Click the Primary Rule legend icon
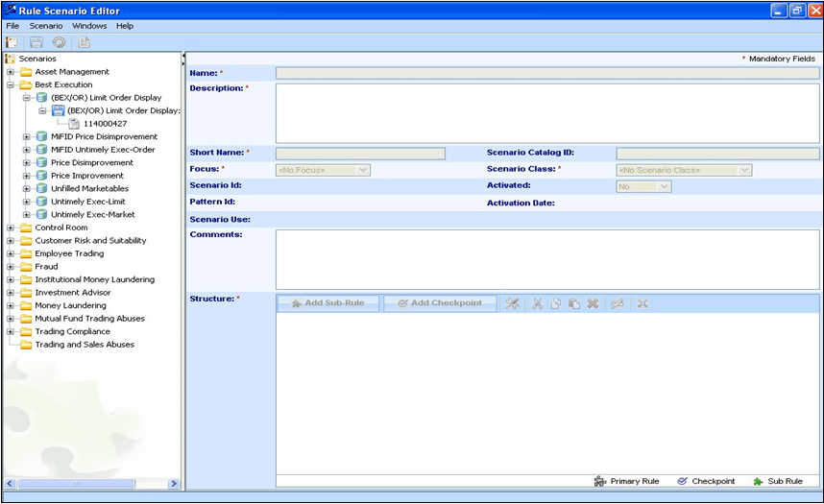Screen dimensions: 824x504 click(599, 481)
